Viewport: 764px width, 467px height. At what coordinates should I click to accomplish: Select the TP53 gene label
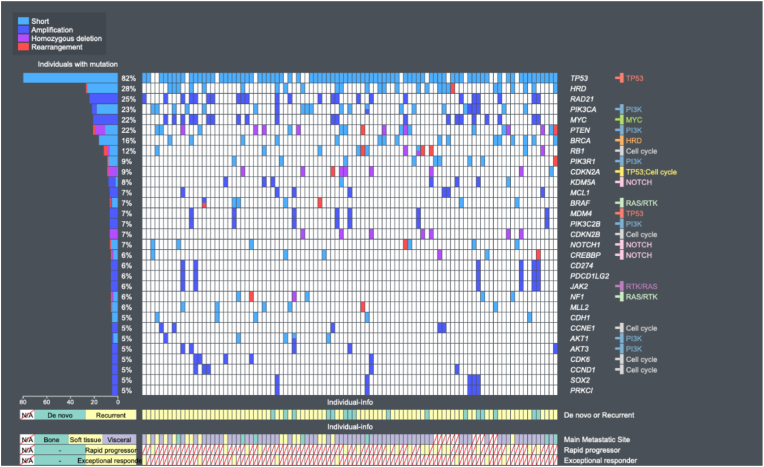579,78
